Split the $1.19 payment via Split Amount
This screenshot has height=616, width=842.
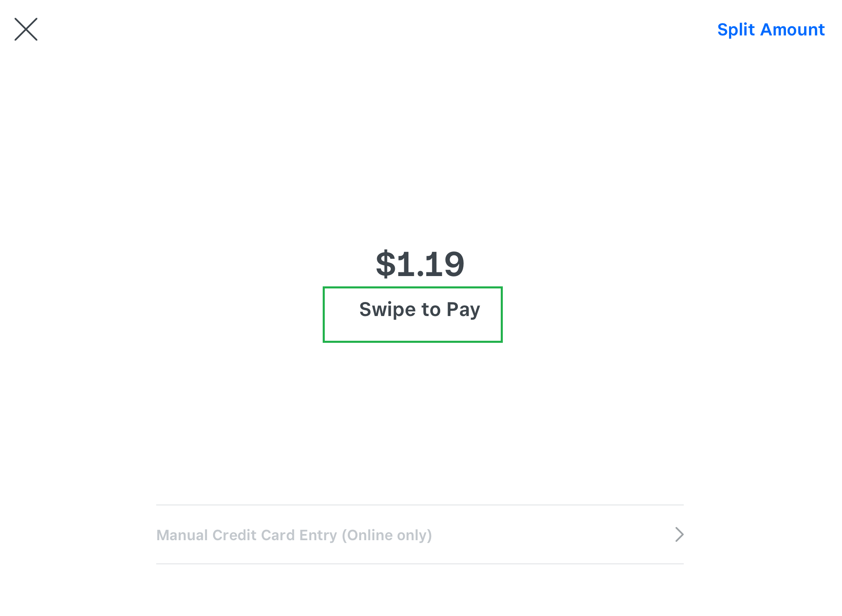pos(771,30)
